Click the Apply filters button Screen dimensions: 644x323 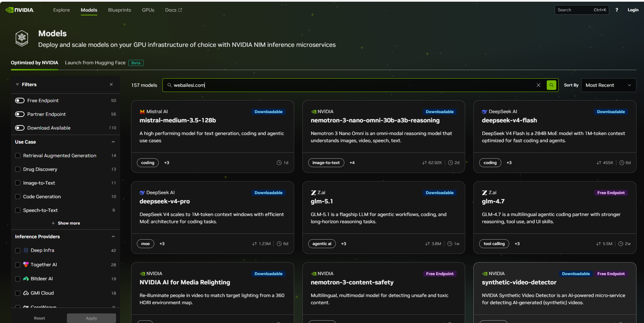click(91, 318)
